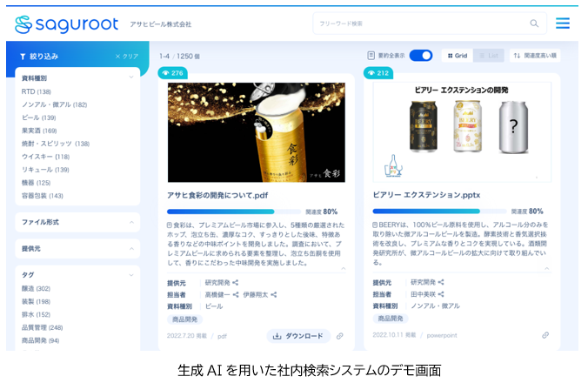Collapse the summary of the pptx card
The image size is (588, 383).
tap(547, 268)
